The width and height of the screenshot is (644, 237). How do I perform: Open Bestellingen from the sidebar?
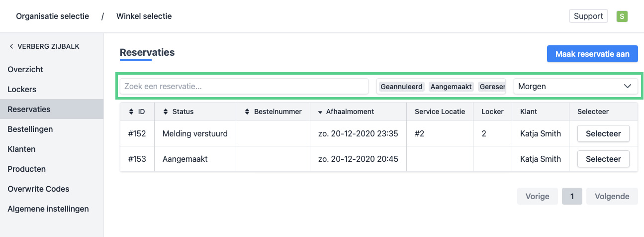(x=30, y=129)
